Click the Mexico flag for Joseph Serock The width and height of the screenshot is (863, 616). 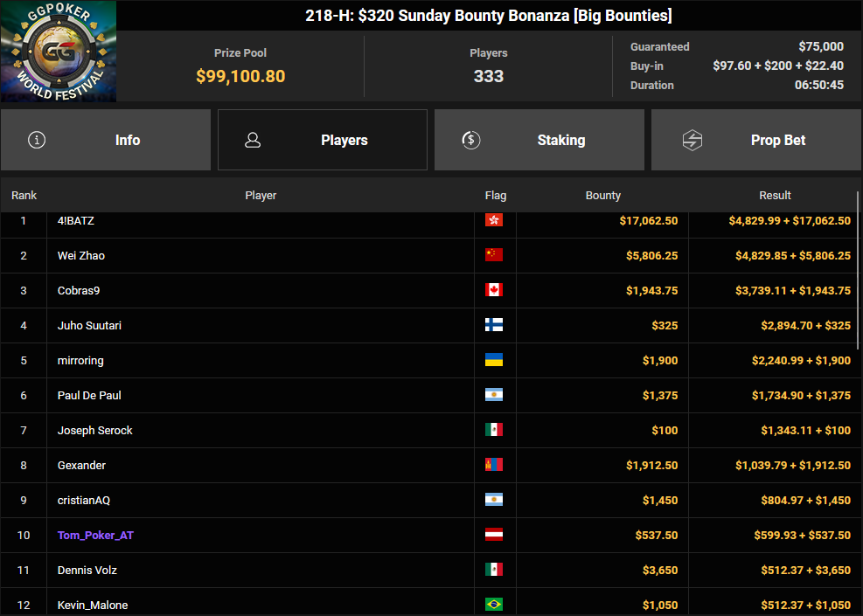click(x=494, y=430)
